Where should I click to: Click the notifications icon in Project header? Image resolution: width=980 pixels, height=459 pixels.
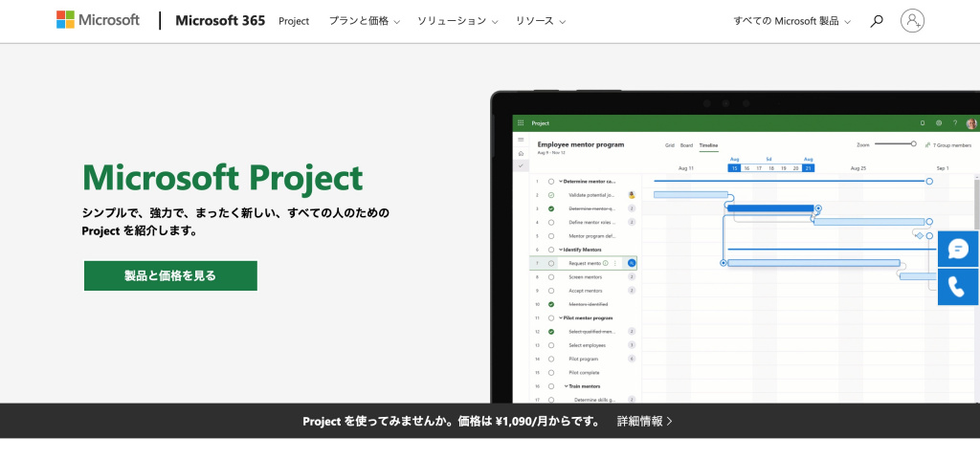[923, 123]
